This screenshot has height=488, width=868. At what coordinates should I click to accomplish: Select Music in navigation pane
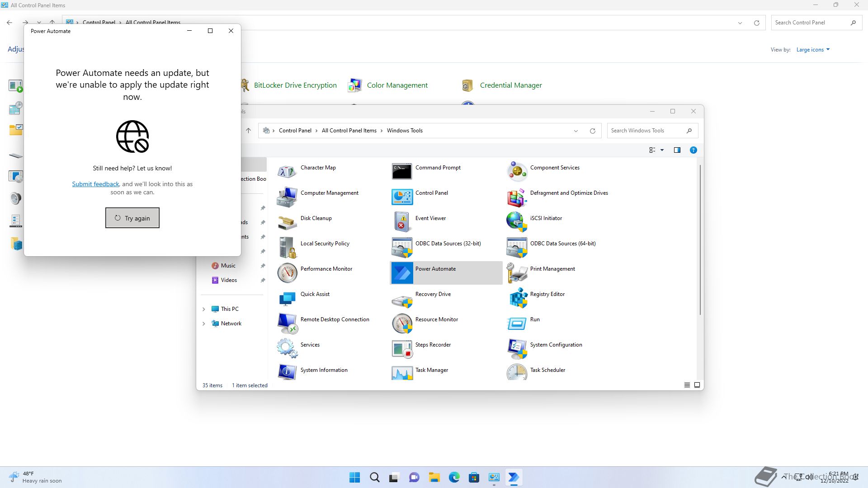click(x=228, y=266)
